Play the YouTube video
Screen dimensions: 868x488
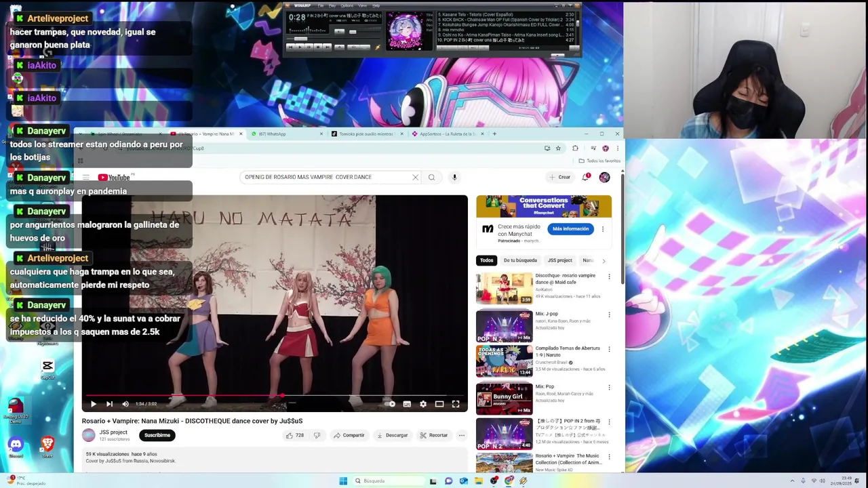(94, 404)
